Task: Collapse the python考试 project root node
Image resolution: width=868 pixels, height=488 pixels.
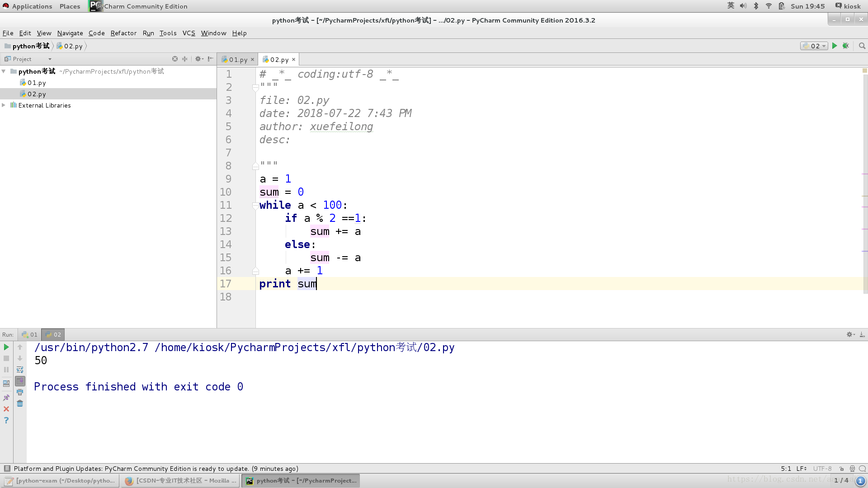Action: coord(4,71)
